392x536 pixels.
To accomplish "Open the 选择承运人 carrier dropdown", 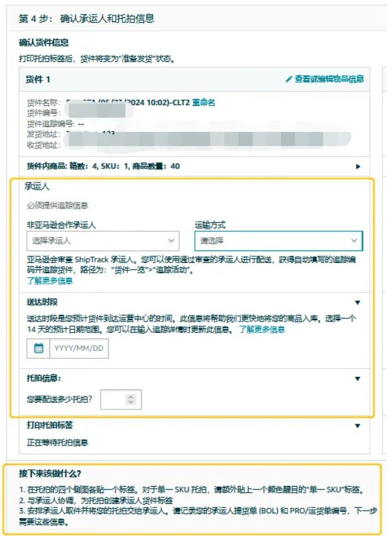I will coord(103,241).
